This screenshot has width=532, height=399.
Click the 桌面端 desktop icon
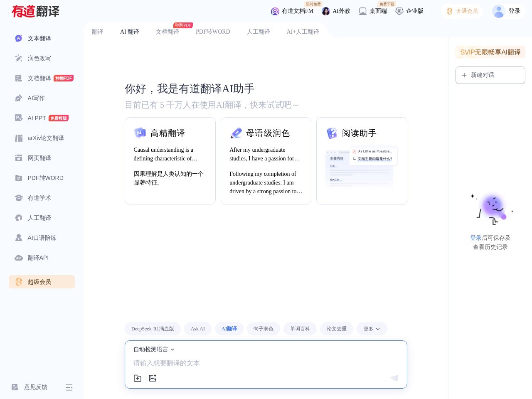[x=363, y=11]
